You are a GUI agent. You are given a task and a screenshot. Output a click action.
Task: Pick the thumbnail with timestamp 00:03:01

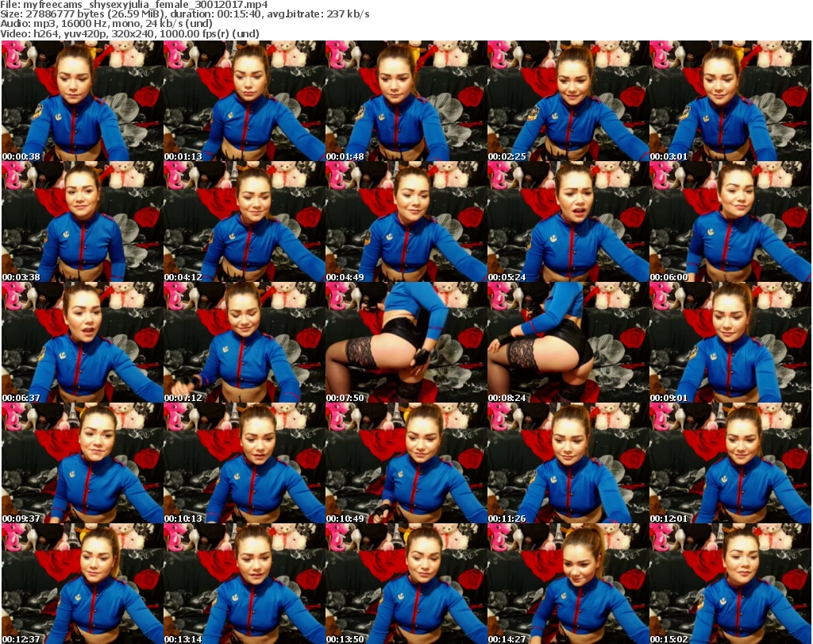(x=730, y=101)
